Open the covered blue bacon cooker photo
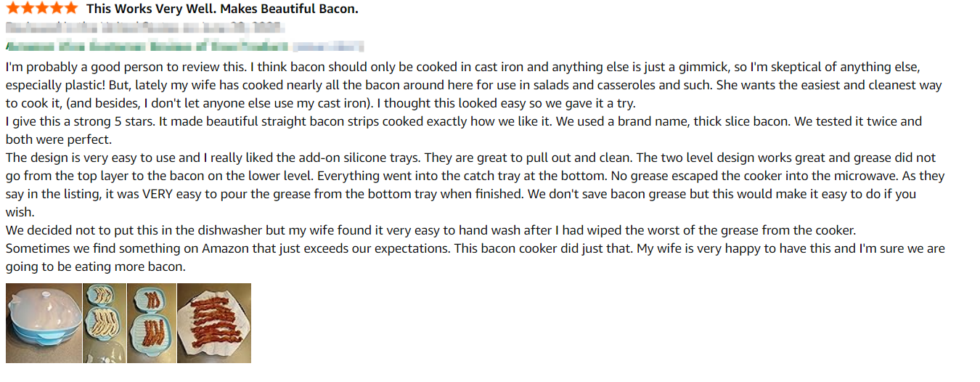The image size is (980, 382). pos(44,322)
